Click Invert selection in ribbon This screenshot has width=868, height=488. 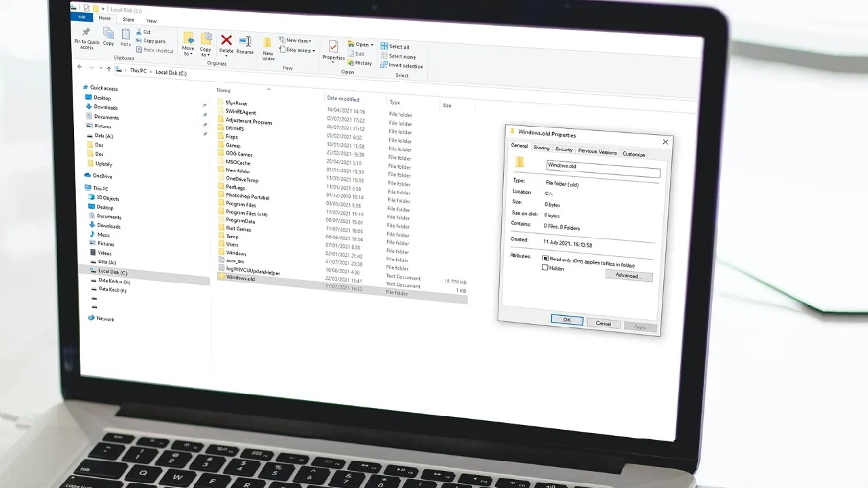coord(402,66)
